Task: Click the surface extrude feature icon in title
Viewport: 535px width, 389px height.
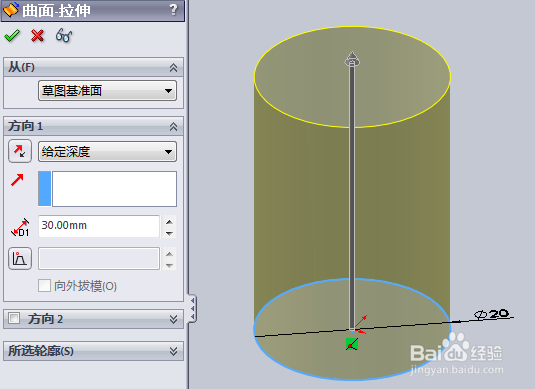Action: coord(11,10)
